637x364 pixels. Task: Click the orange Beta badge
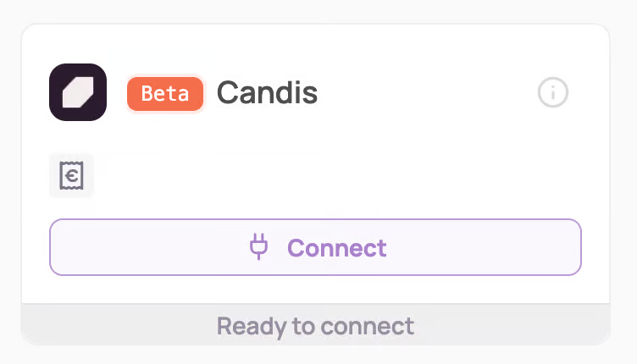click(165, 93)
